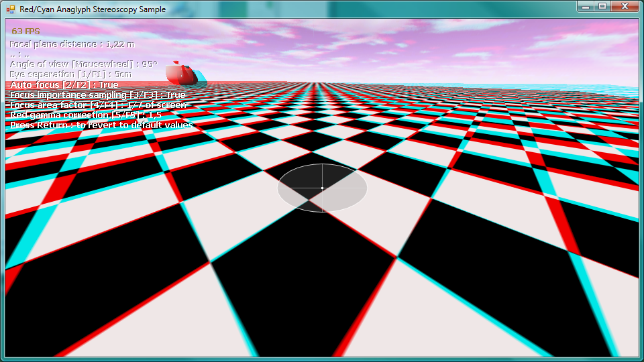Click the red teapot object on the horizon

(186, 74)
